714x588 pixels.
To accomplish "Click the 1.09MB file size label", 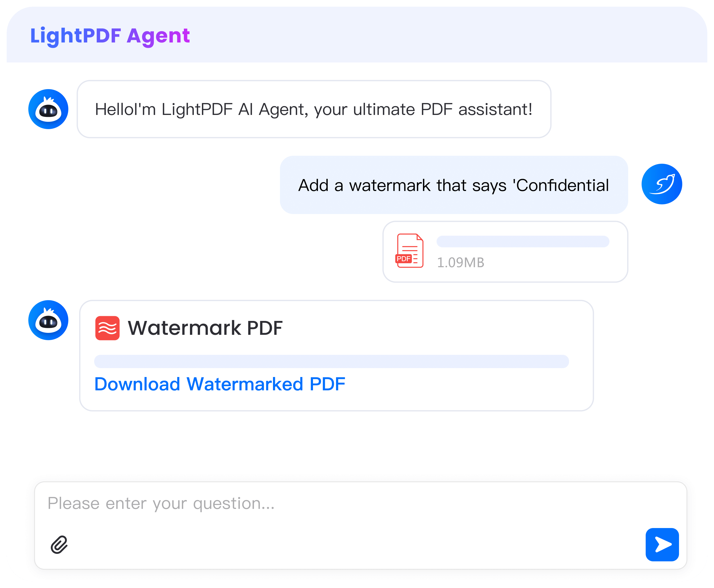I will (x=460, y=263).
